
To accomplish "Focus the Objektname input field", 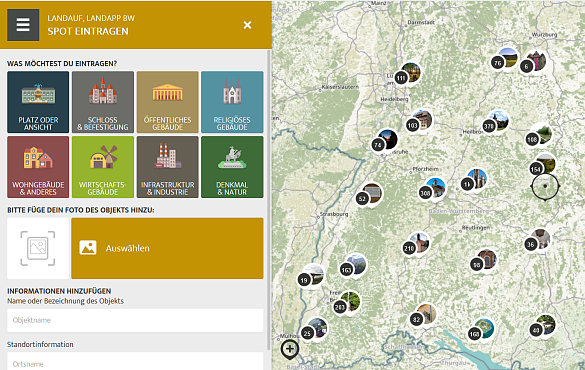I will [x=135, y=320].
